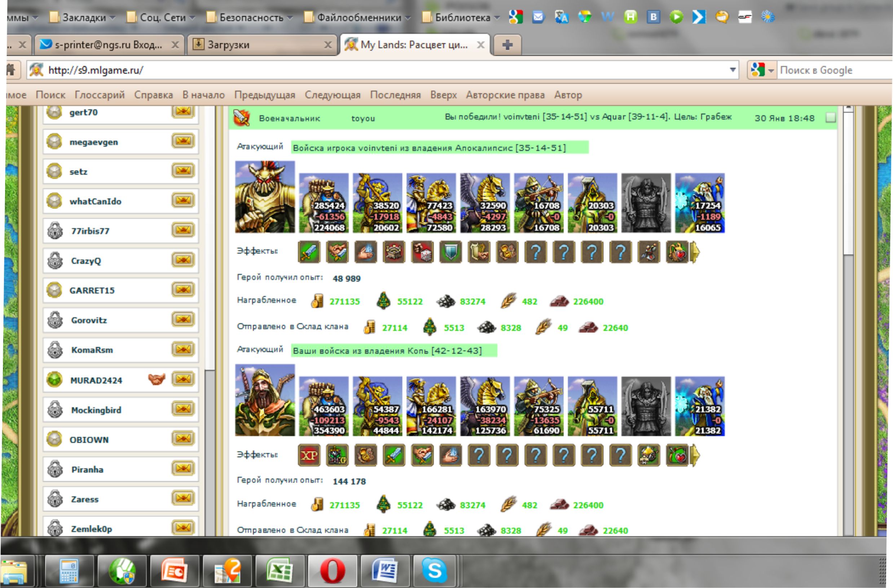Send mail to player setz
893x588 pixels.
click(x=183, y=171)
